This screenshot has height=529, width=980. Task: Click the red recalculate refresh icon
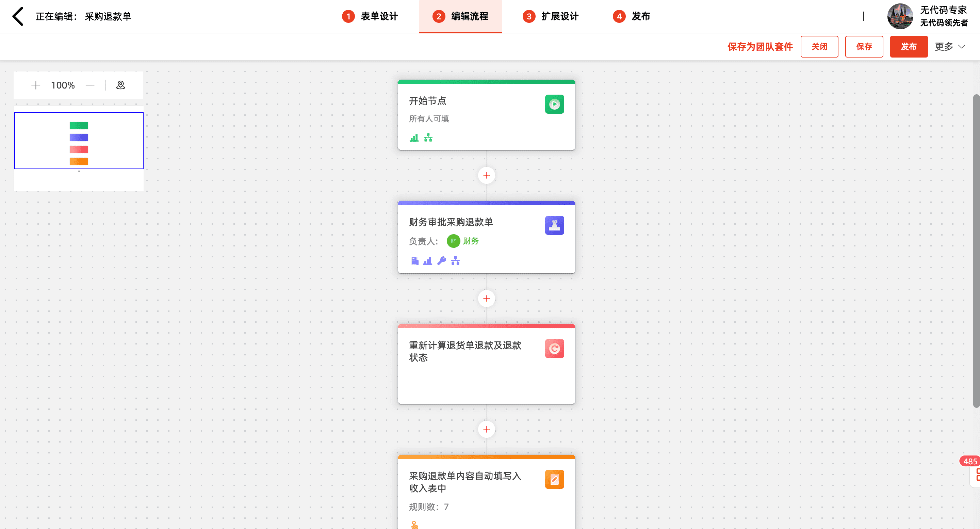[x=554, y=349]
